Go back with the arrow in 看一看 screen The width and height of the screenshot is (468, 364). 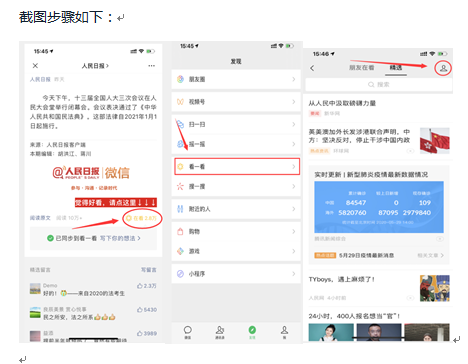(x=312, y=68)
